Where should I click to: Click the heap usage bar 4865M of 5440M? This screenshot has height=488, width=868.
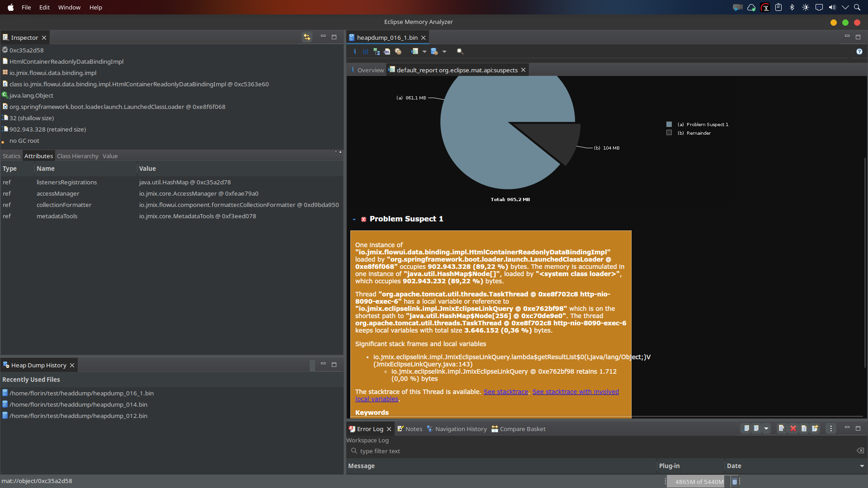pos(698,482)
